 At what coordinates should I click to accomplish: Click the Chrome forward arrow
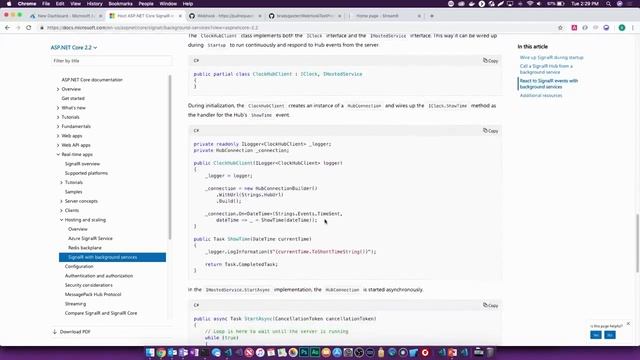pyautogui.click(x=18, y=28)
